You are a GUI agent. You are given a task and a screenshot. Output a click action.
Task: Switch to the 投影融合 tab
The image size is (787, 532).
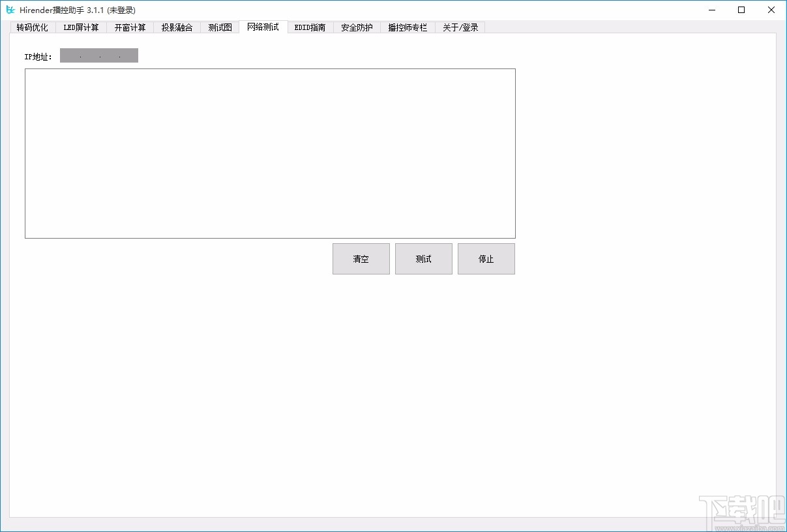click(177, 27)
